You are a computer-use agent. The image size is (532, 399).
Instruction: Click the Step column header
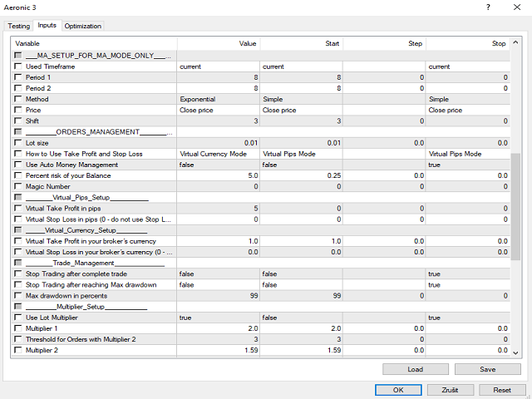(x=384, y=43)
